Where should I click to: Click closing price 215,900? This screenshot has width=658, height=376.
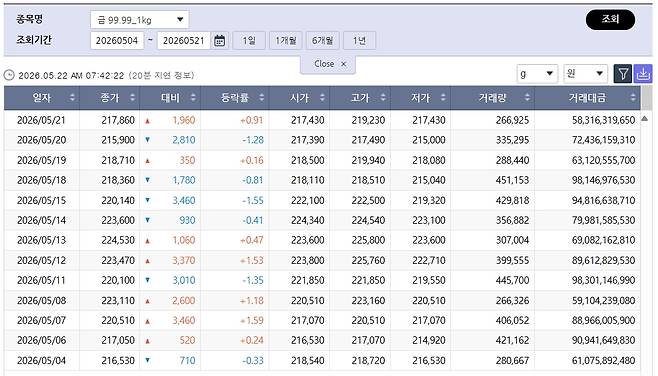[118, 140]
